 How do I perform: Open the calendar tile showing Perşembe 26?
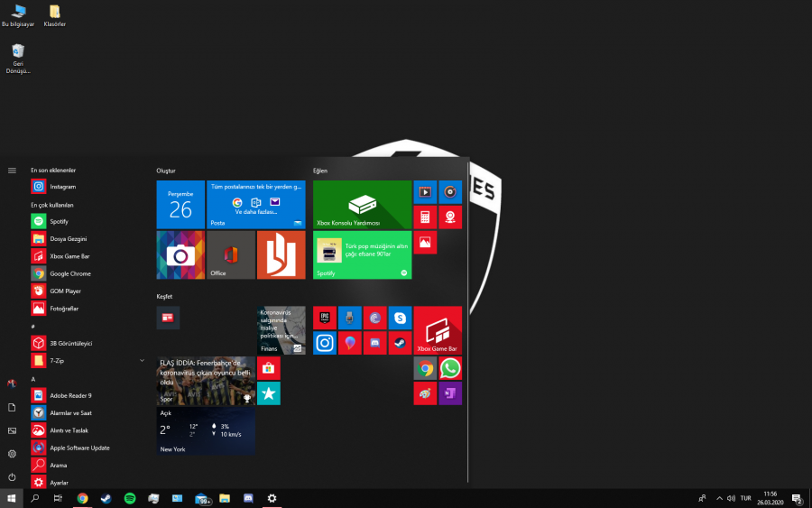click(x=180, y=204)
